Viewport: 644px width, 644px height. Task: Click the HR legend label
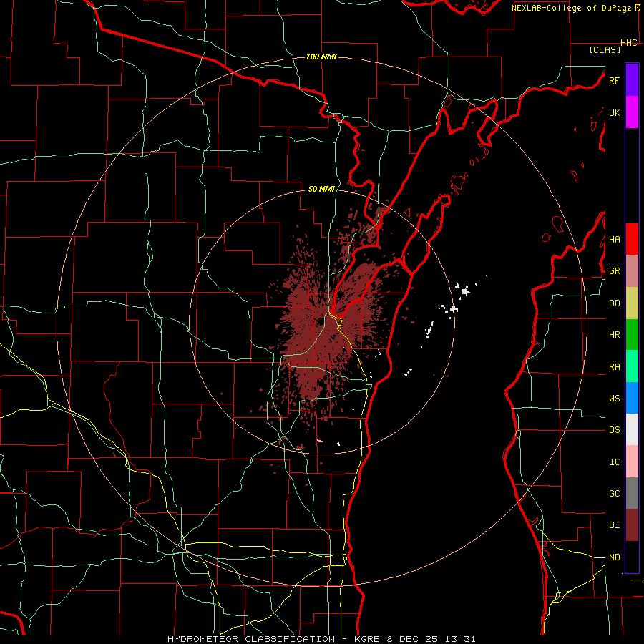tap(614, 335)
